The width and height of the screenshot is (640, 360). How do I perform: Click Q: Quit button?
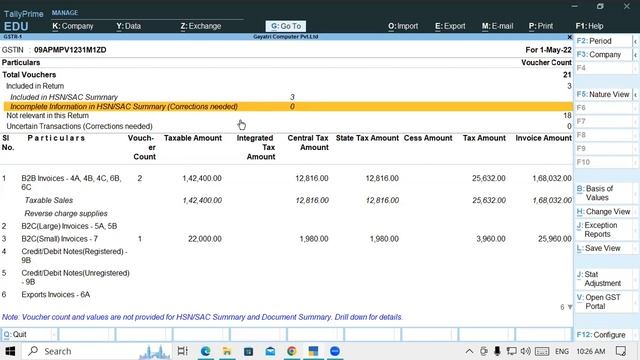pyautogui.click(x=29, y=334)
